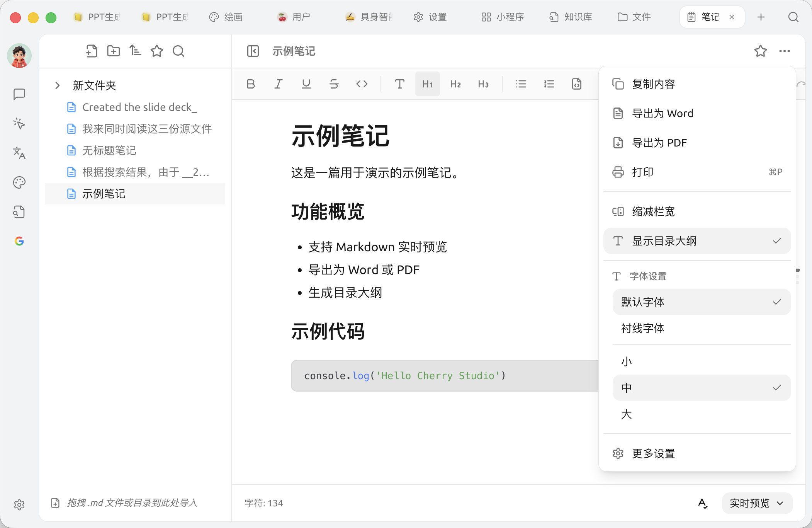Open the spell check icon in status bar
The height and width of the screenshot is (528, 812).
click(703, 503)
